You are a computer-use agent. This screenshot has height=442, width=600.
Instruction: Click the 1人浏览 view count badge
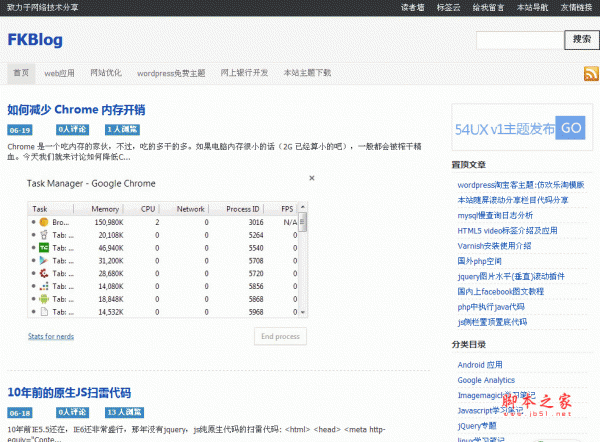(122, 130)
